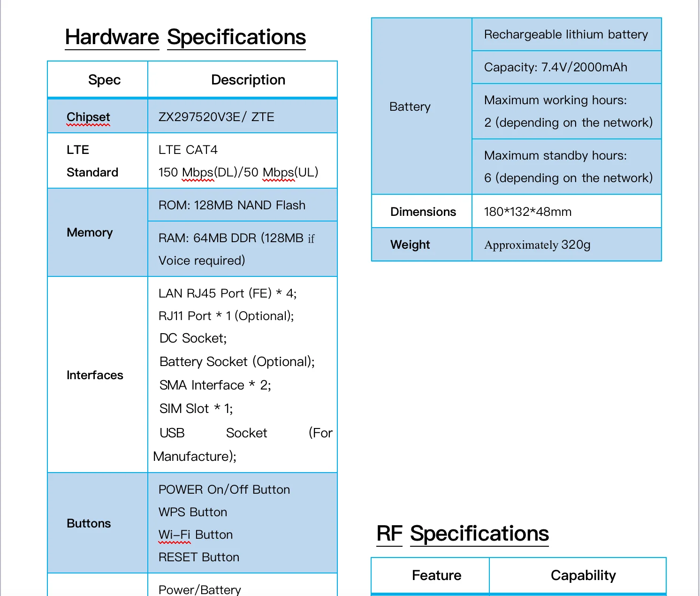
Task: Select the LTE Standard spec label
Action: coord(92,161)
